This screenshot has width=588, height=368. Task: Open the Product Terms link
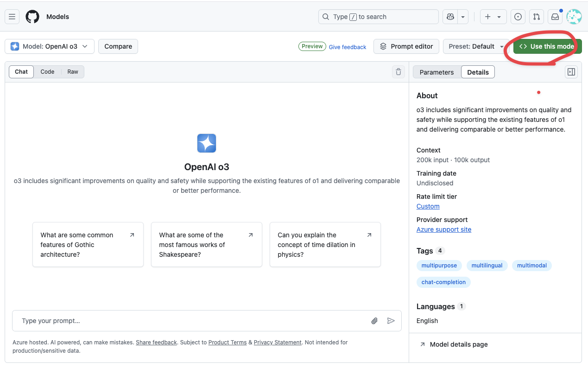[228, 343]
